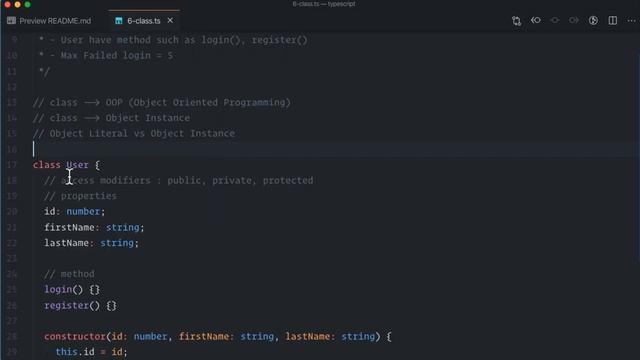Click the 'Object Literal vs Object Instance' comment

134,133
